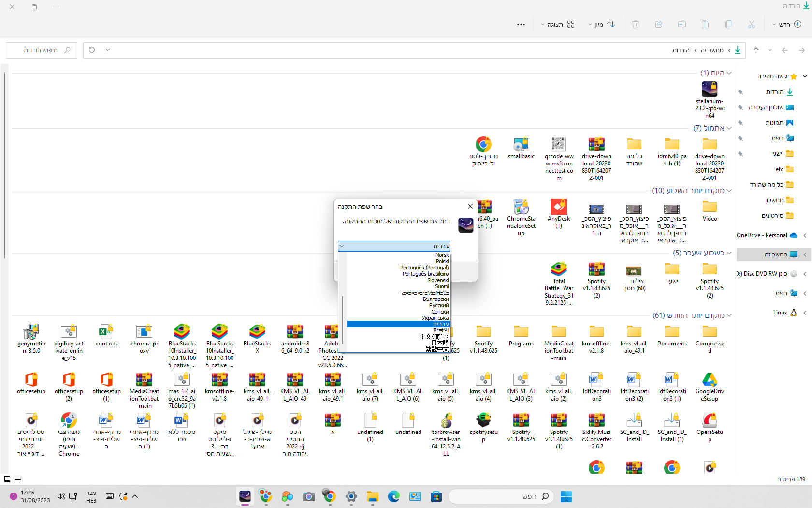Open the BlueStacks X file
Image resolution: width=812 pixels, height=508 pixels.
point(257,339)
